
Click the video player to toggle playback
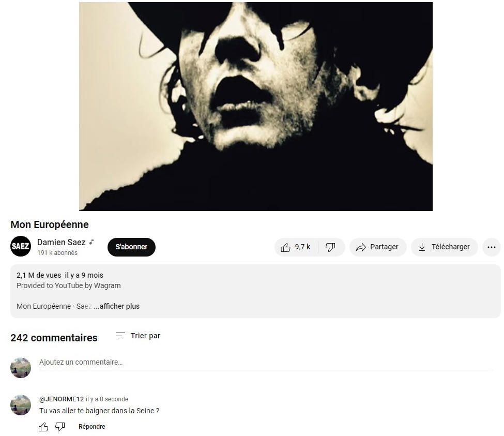tap(256, 107)
